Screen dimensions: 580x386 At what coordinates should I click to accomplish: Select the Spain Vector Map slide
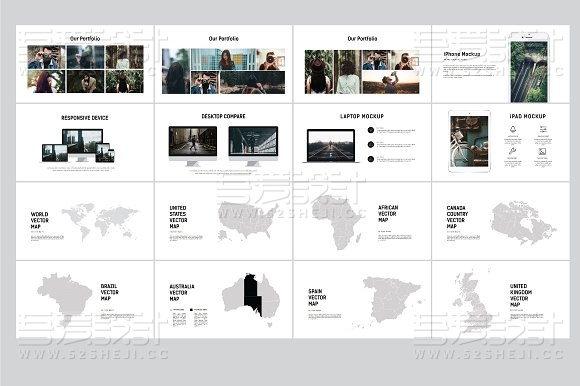coord(362,299)
